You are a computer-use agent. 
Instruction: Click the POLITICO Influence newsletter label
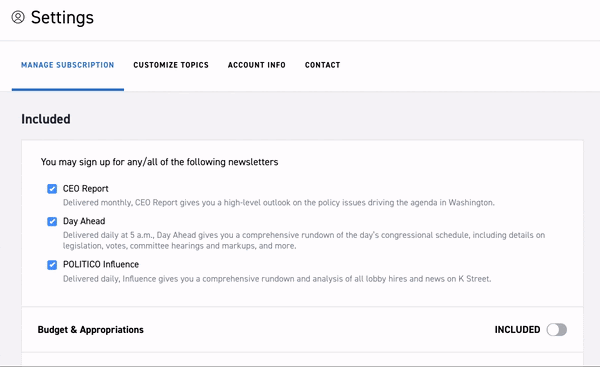[x=101, y=264]
